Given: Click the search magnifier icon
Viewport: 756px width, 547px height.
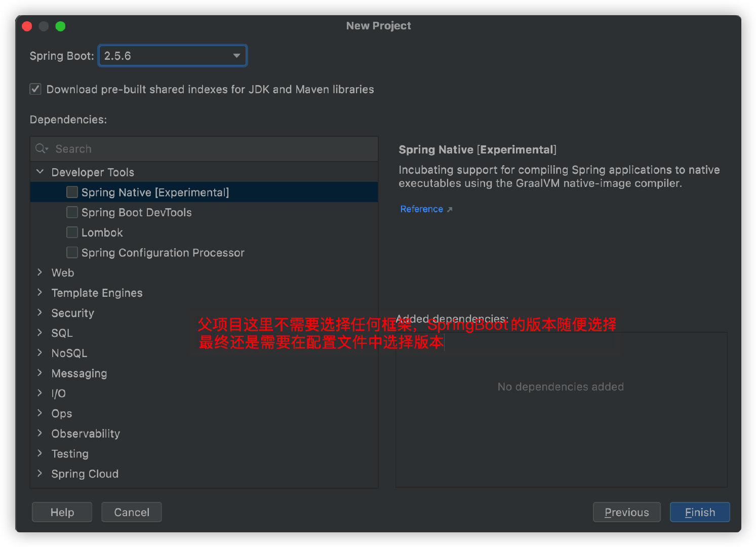Looking at the screenshot, I should (x=42, y=149).
